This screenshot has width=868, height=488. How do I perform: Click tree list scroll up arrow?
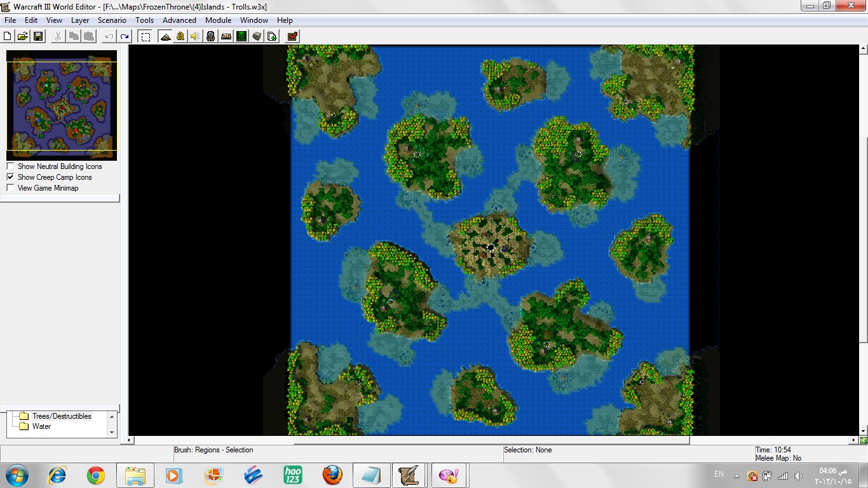pyautogui.click(x=112, y=416)
